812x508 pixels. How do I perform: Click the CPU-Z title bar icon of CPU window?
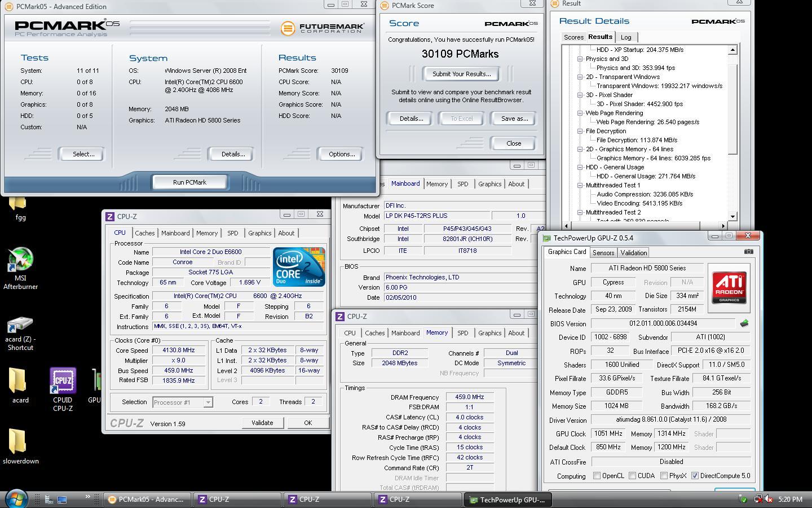click(110, 216)
